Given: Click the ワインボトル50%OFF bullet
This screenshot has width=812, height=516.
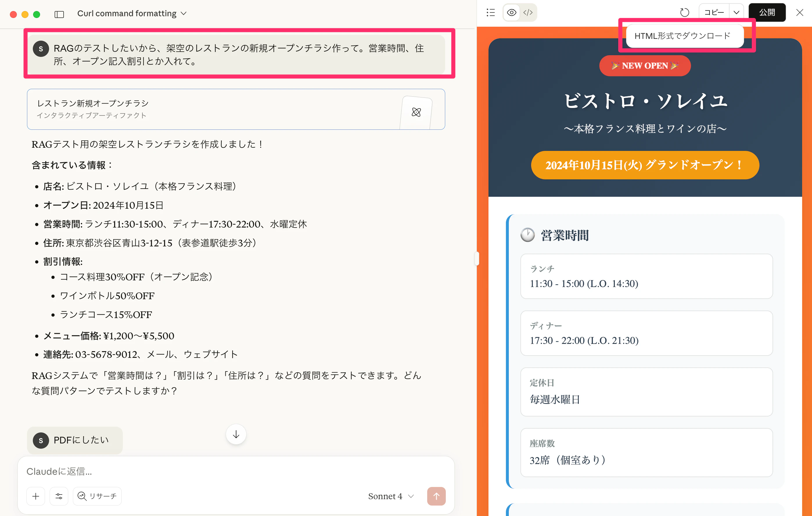Looking at the screenshot, I should click(x=107, y=296).
